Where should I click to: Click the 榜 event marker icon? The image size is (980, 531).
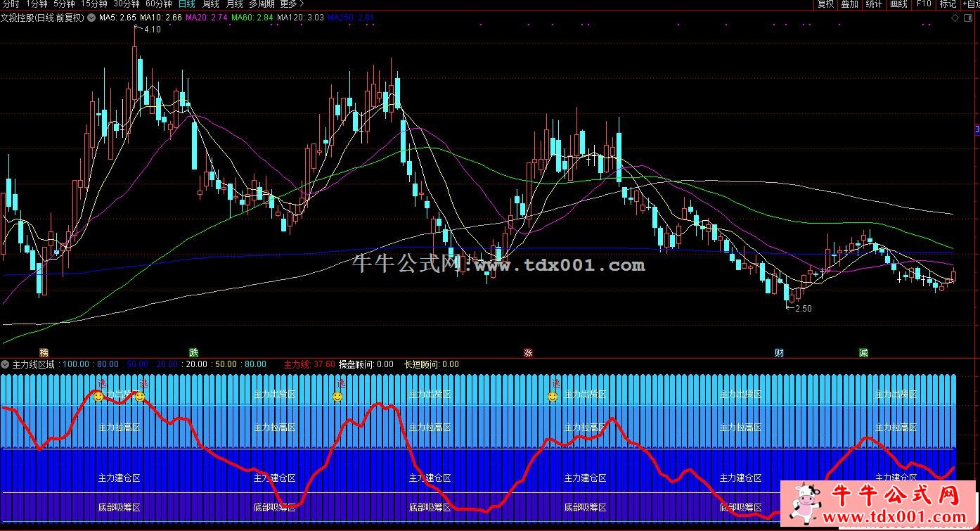pyautogui.click(x=44, y=352)
